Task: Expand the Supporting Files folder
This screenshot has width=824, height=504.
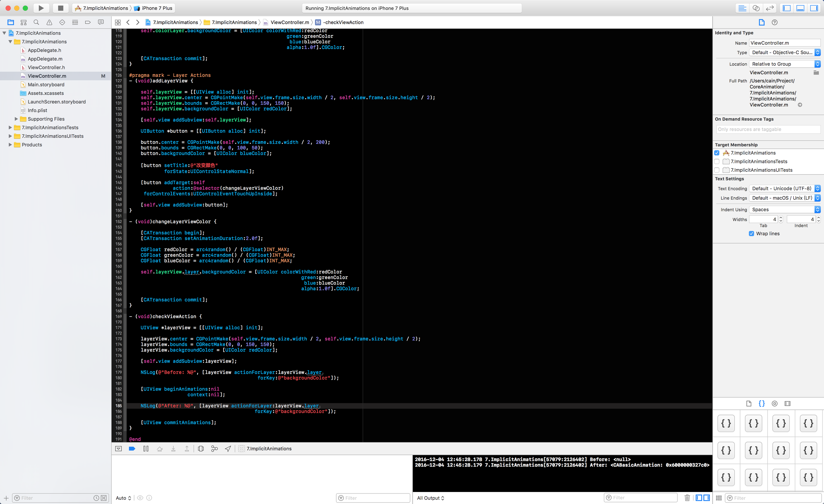Action: pyautogui.click(x=16, y=119)
